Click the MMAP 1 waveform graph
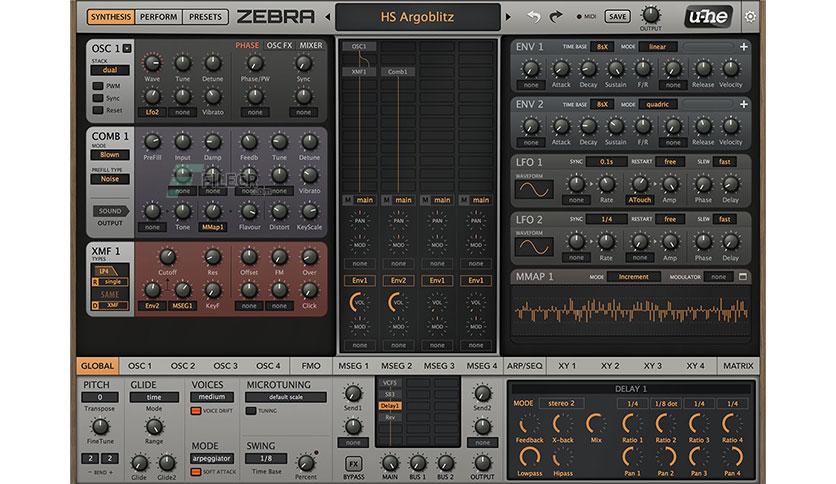Viewport: 836px width, 484px height. [631, 311]
